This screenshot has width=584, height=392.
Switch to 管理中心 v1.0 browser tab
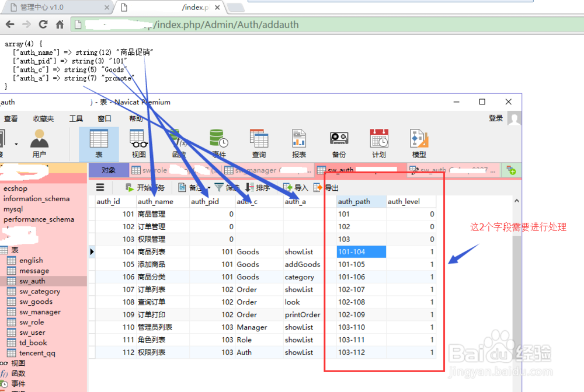pos(57,8)
